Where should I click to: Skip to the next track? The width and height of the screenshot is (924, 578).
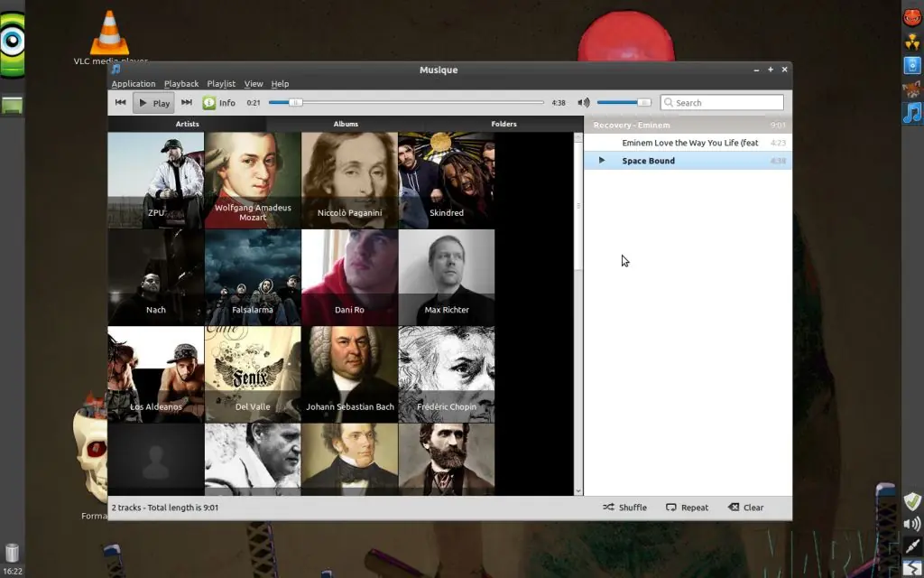click(187, 103)
